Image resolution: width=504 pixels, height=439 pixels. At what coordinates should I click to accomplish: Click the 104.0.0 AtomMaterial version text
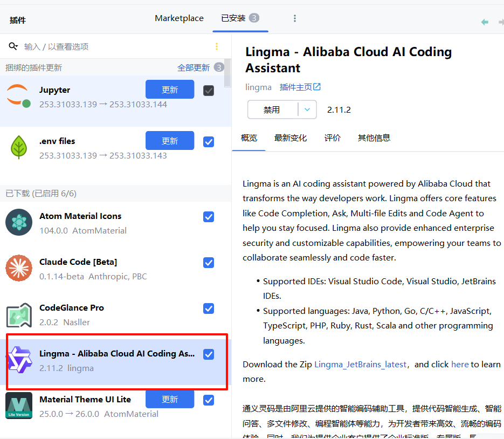(x=83, y=231)
